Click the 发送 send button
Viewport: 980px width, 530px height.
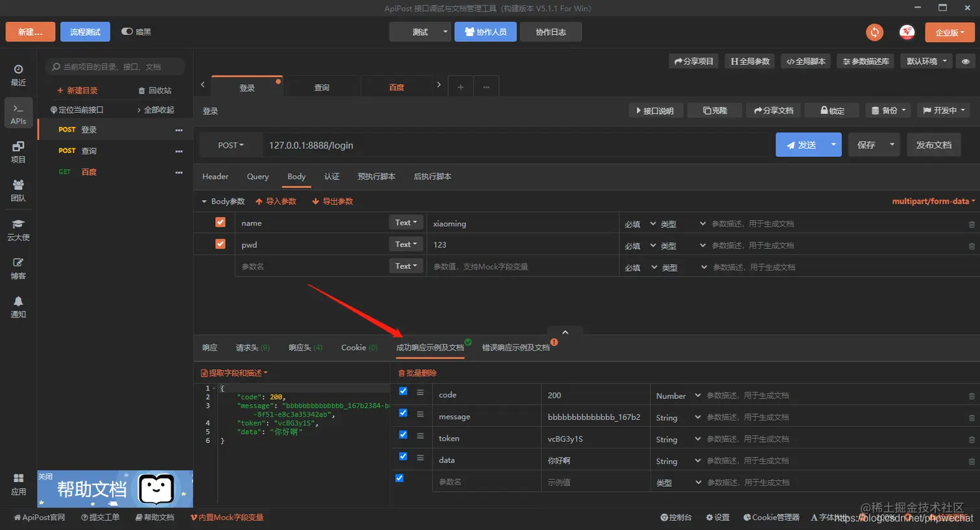800,145
